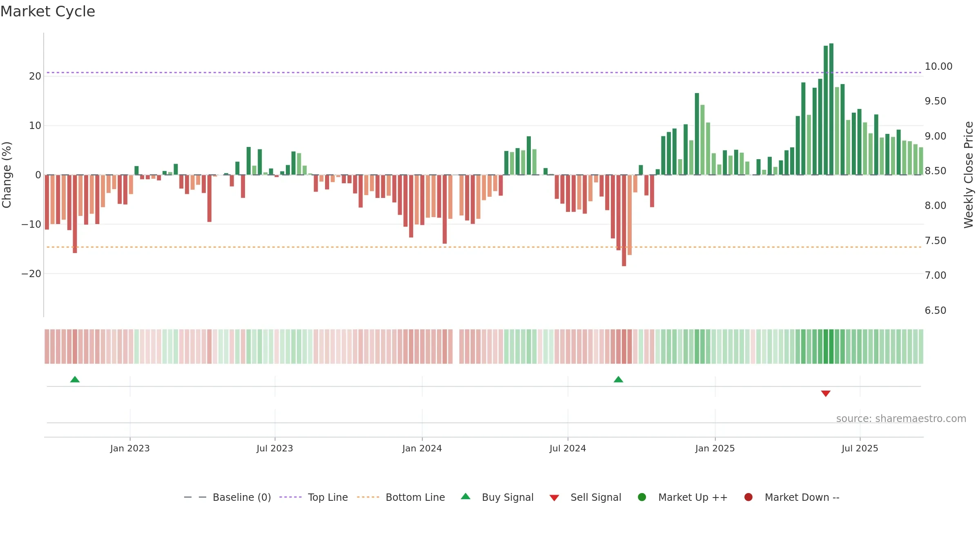Click the lowest red bar below −18
The image size is (980, 551).
pos(624,220)
